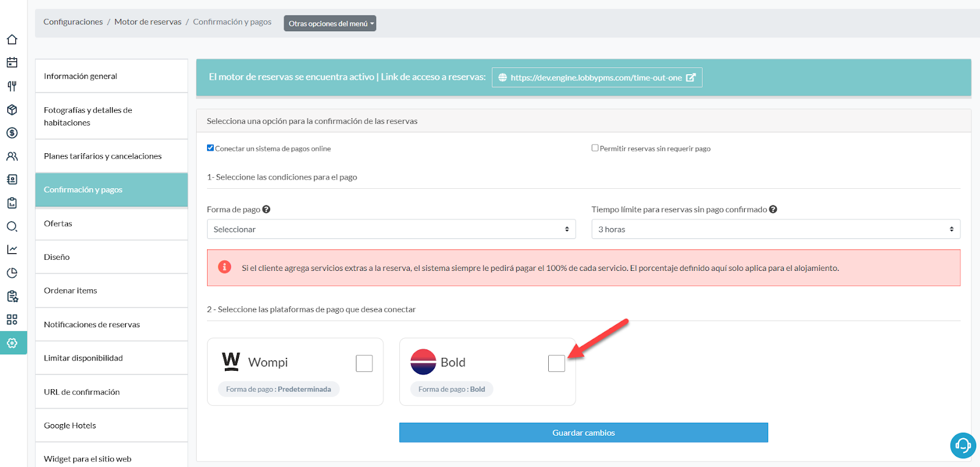
Task: Enable the Bold payment platform checkbox
Action: point(556,363)
